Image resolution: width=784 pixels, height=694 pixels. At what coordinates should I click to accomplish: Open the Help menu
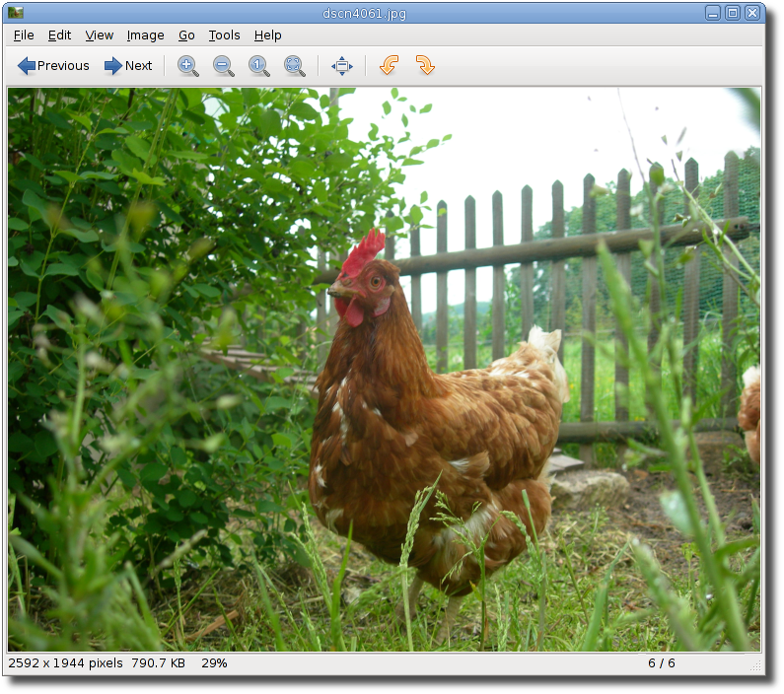click(x=267, y=35)
